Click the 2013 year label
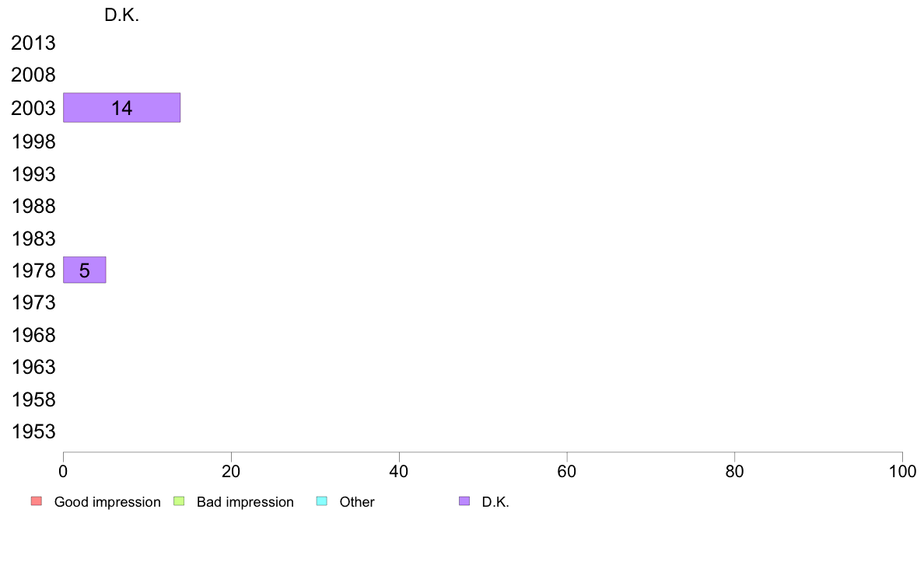The image size is (924, 572). pos(33,43)
